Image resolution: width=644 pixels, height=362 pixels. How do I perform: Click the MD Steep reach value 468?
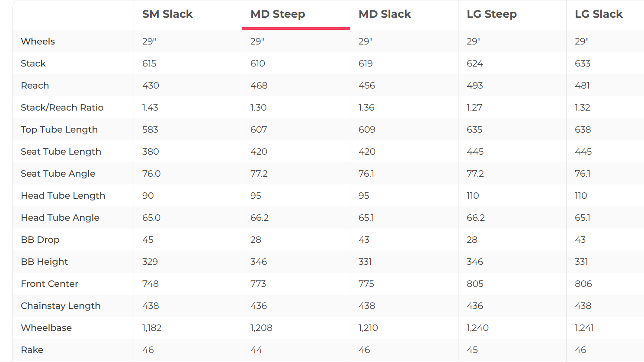259,86
